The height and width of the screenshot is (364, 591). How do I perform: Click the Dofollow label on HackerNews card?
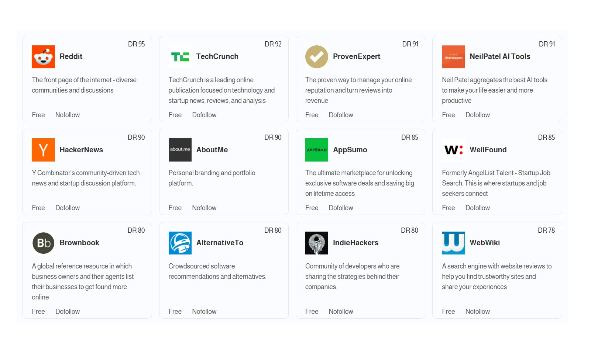point(68,208)
